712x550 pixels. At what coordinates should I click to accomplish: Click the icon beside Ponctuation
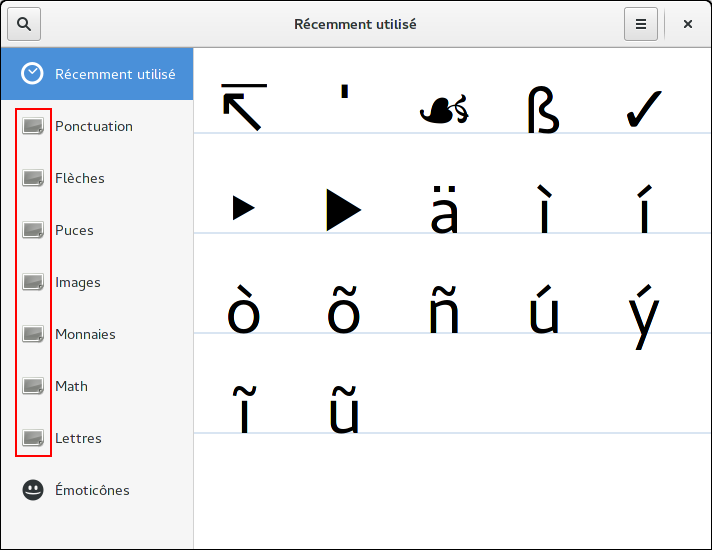pyautogui.click(x=33, y=126)
